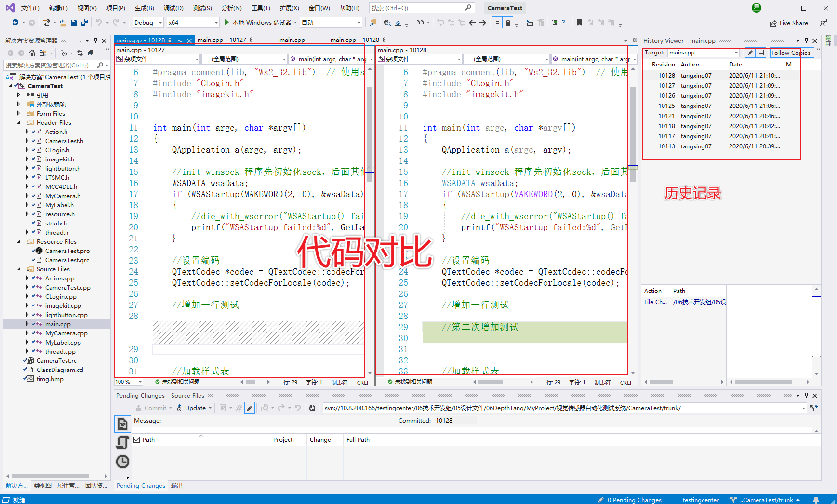
Task: Click the pencil icon next to Follow Copies
Action: 750,53
